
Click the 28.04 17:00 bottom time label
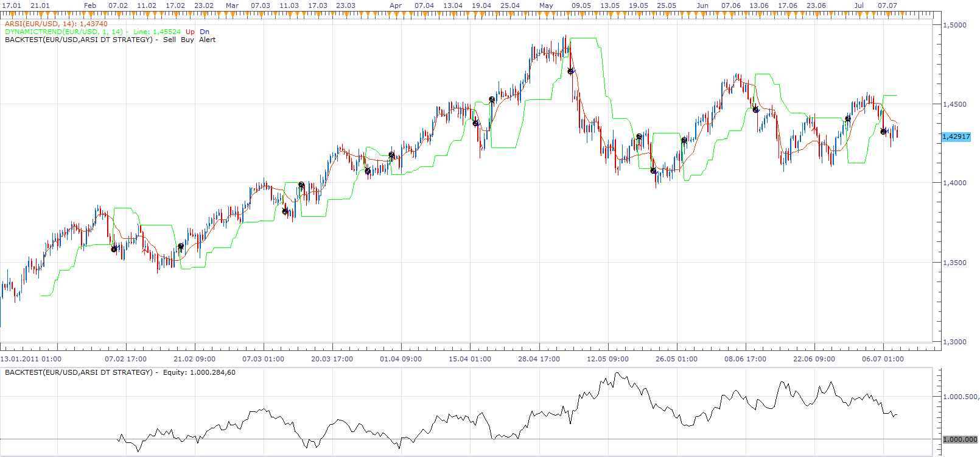[539, 359]
